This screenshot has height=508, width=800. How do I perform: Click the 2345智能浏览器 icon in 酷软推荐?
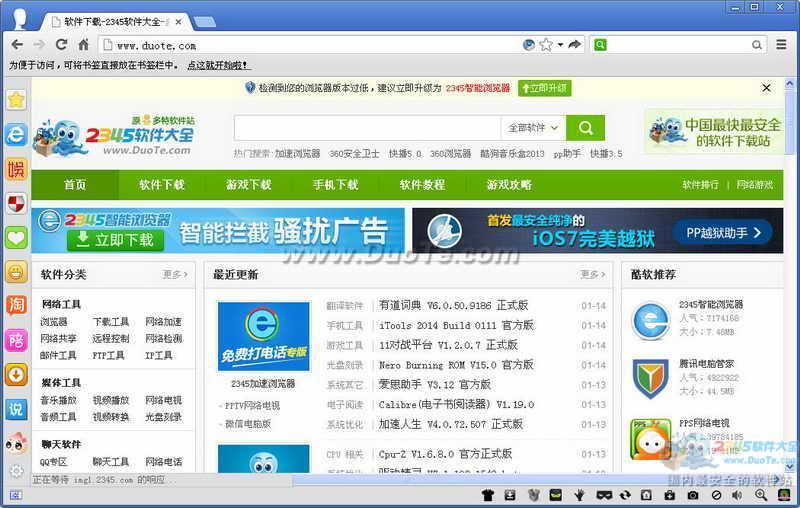coord(651,321)
